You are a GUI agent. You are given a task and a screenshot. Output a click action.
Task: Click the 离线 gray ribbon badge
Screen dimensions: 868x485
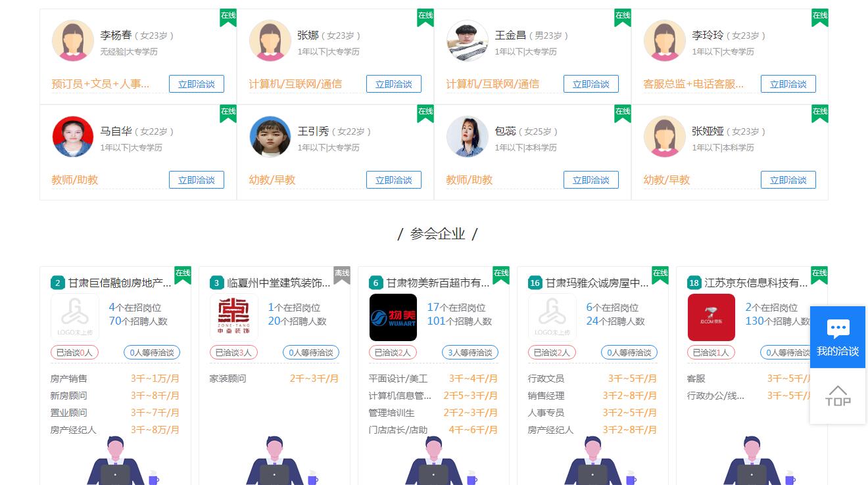[x=342, y=275]
